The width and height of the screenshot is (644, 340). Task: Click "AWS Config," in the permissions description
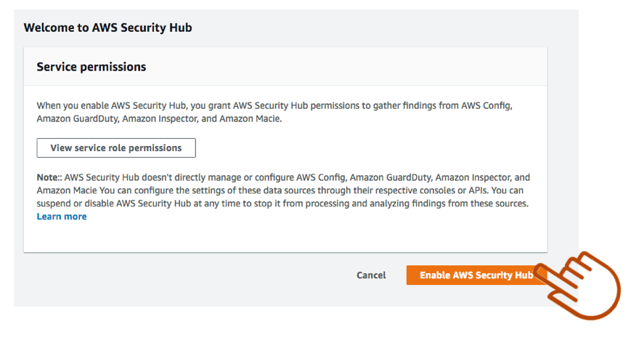[487, 105]
